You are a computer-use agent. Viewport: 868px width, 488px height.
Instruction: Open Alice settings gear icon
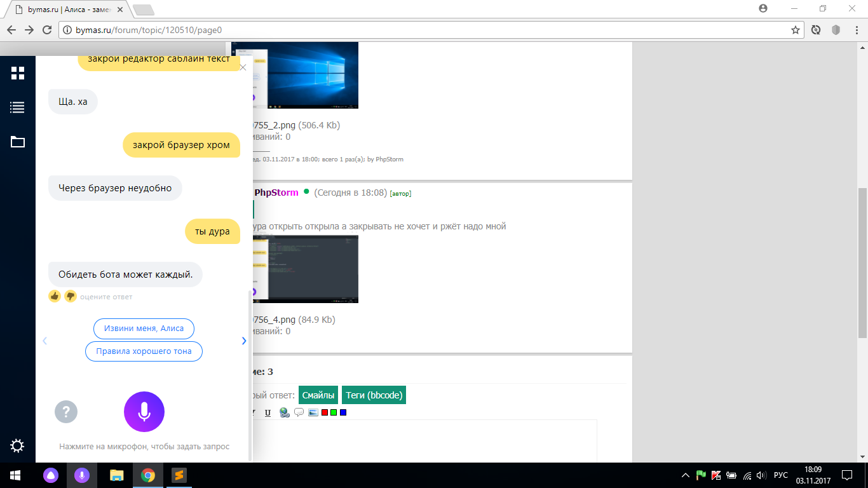[x=18, y=446]
